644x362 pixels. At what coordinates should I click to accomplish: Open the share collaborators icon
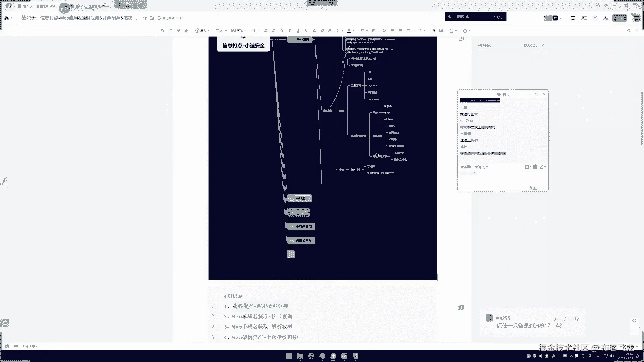(x=606, y=18)
